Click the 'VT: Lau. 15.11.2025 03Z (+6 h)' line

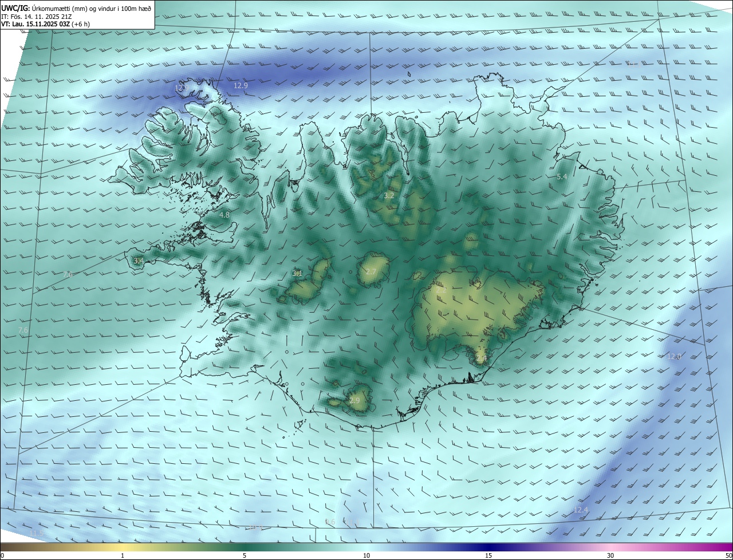(45, 24)
